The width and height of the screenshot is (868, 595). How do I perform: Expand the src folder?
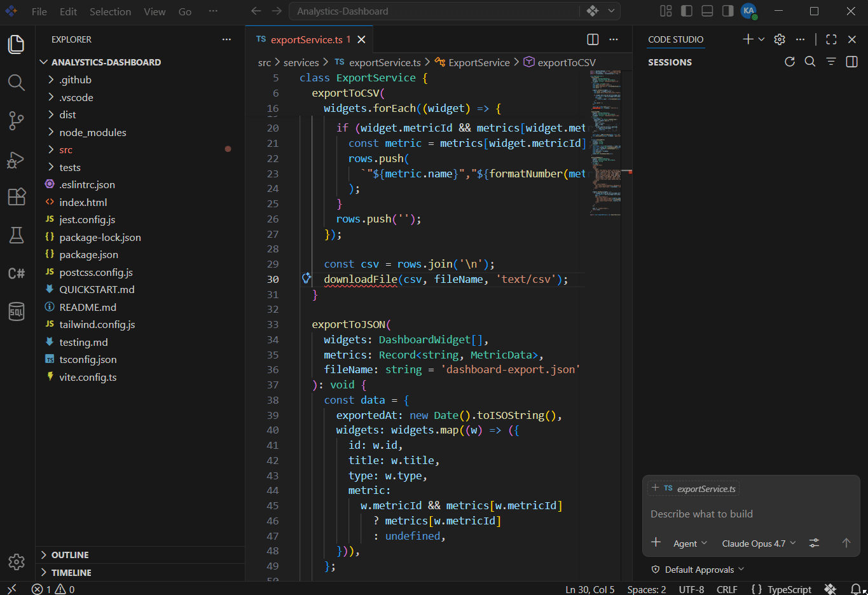point(140,150)
